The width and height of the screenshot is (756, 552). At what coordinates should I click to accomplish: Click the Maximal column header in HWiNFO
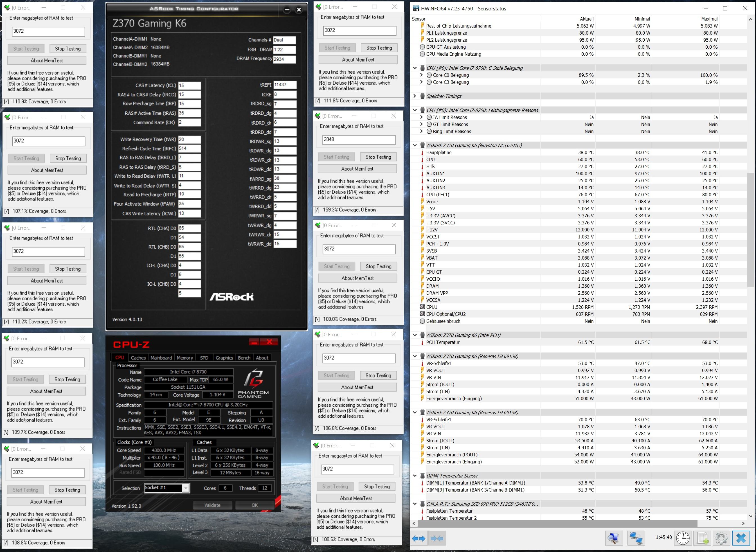(709, 19)
